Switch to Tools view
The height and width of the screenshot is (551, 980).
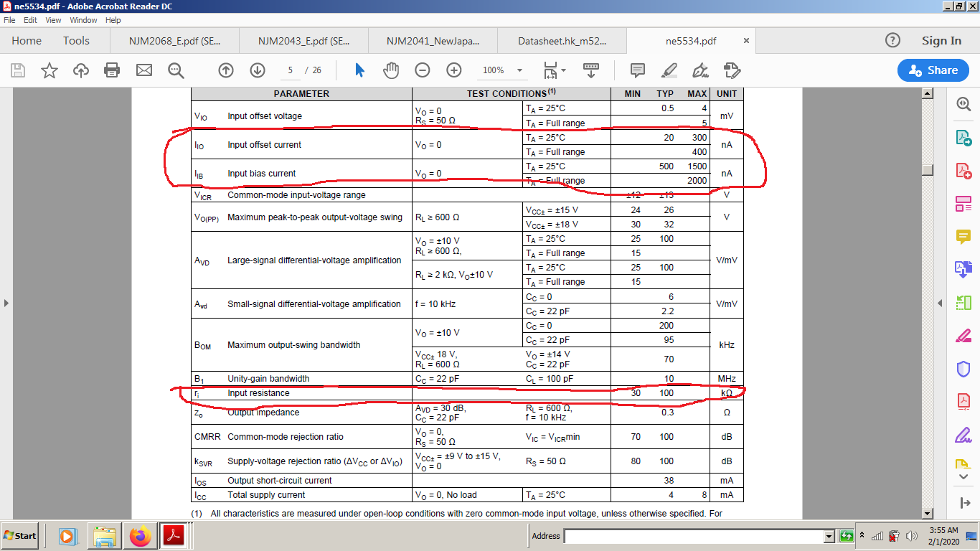76,41
